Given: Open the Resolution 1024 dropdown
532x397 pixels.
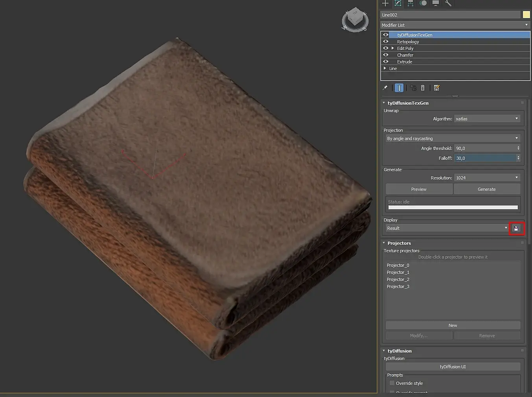Looking at the screenshot, I should click(x=487, y=178).
